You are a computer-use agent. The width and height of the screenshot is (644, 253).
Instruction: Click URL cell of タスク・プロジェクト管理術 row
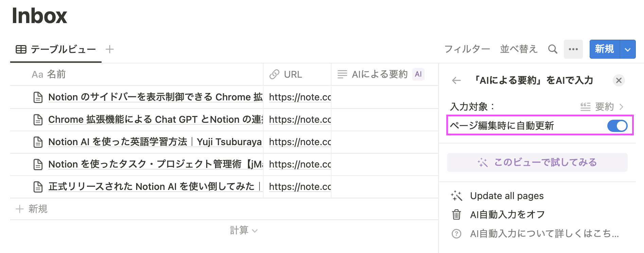297,164
